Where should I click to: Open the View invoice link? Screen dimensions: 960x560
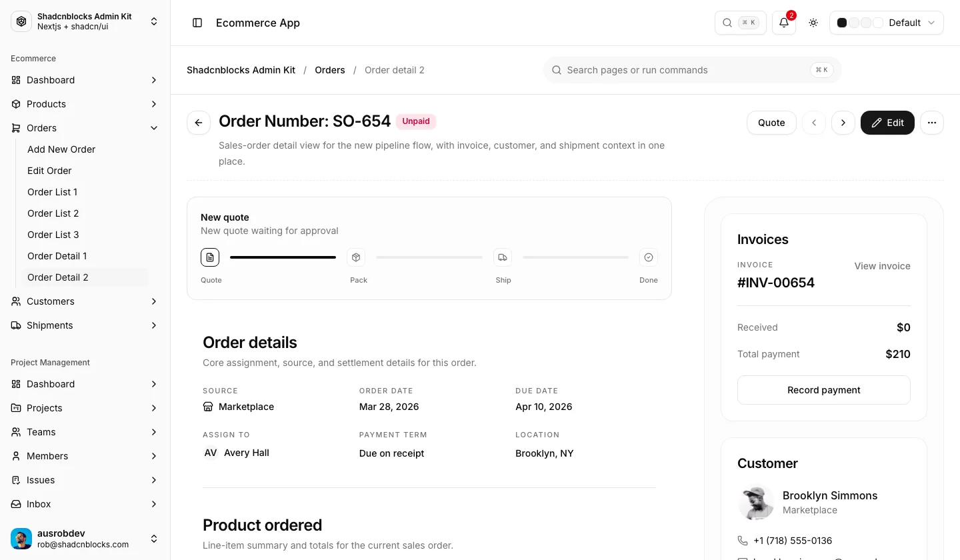(882, 266)
